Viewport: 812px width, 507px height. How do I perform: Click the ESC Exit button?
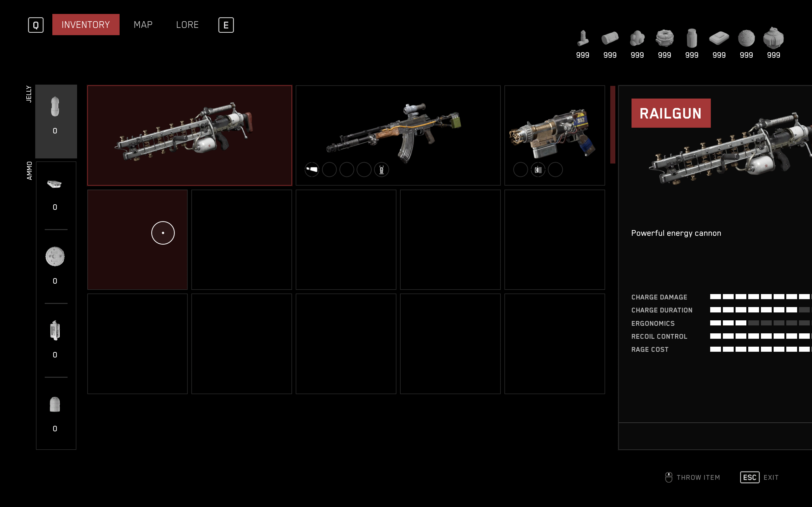[x=759, y=477]
